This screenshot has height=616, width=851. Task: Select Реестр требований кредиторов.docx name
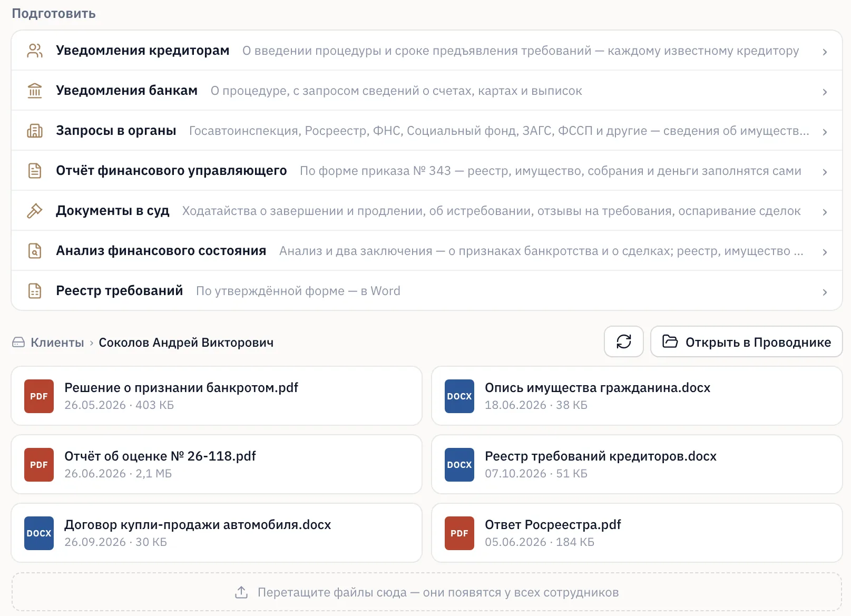point(601,456)
